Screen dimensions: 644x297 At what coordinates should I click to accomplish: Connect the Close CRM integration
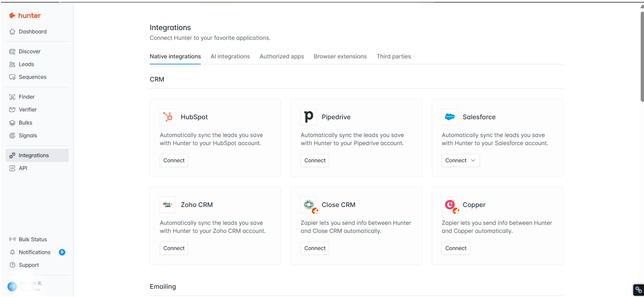315,248
